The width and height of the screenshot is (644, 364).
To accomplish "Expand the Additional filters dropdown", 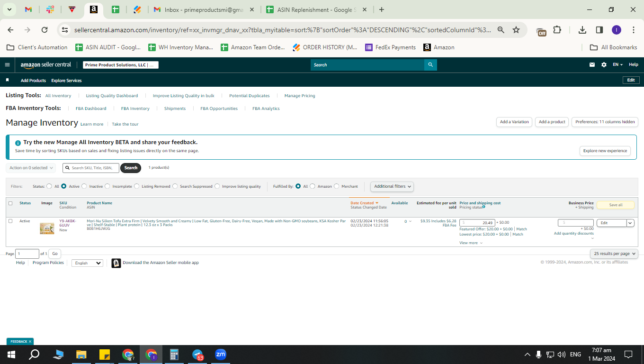I will click(x=392, y=186).
